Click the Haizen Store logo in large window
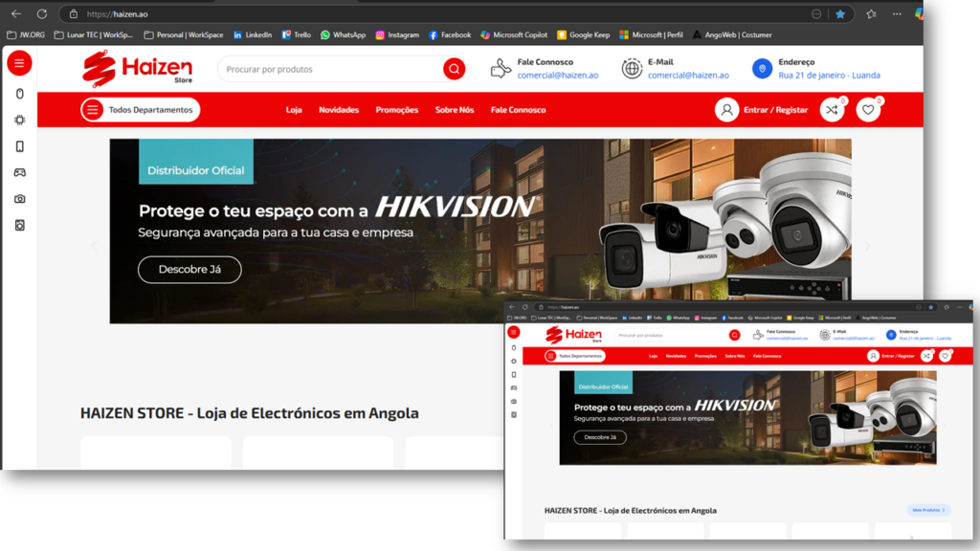Viewport: 980px width, 551px height. (x=138, y=69)
